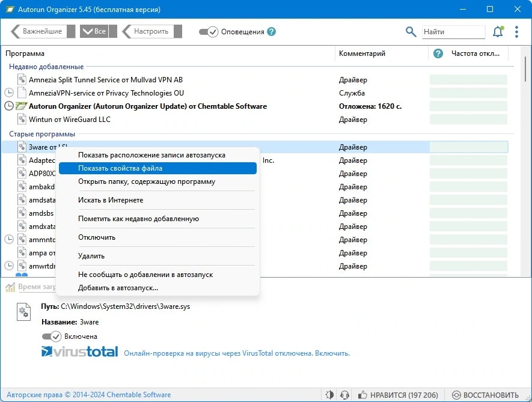Open the Настроить filter button

[152, 31]
